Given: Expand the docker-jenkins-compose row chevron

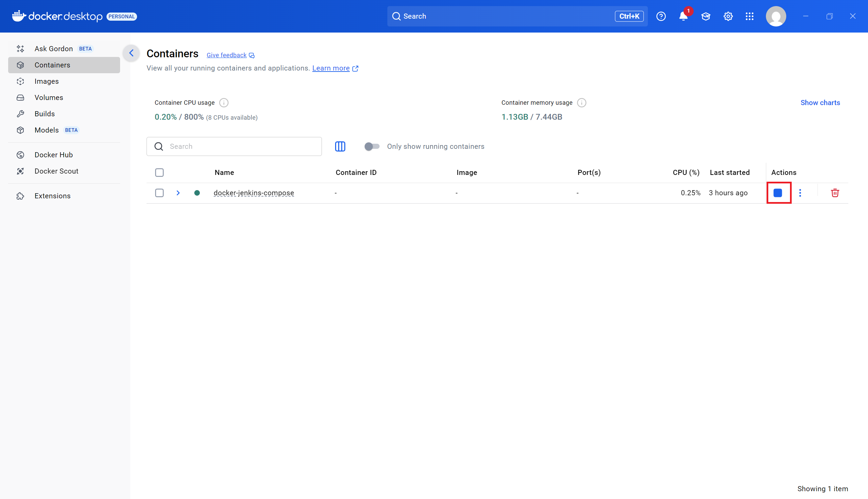Looking at the screenshot, I should 178,193.
